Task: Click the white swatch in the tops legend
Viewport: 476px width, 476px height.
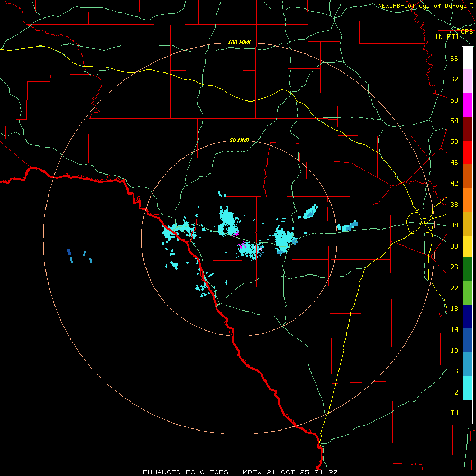Action: 467,58
